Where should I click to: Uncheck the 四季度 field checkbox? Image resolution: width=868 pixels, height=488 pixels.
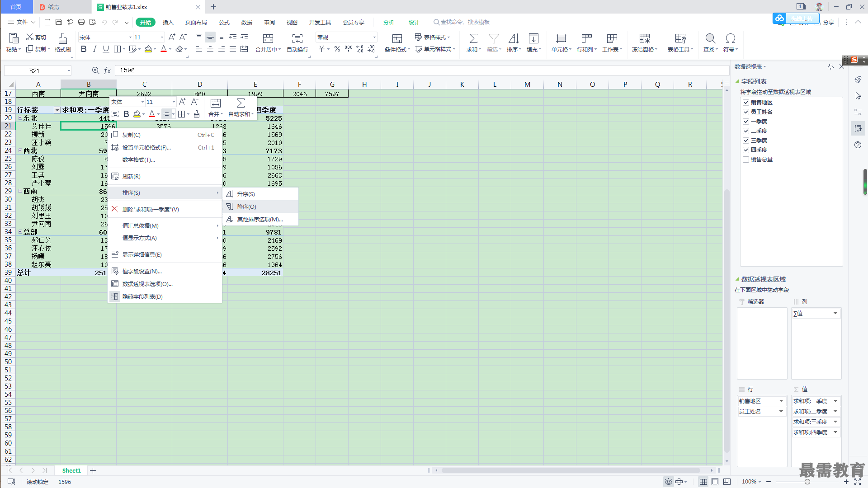pos(746,150)
